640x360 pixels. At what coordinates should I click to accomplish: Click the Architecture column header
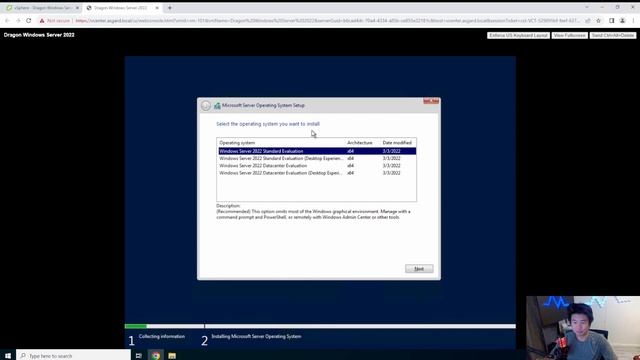pos(360,143)
